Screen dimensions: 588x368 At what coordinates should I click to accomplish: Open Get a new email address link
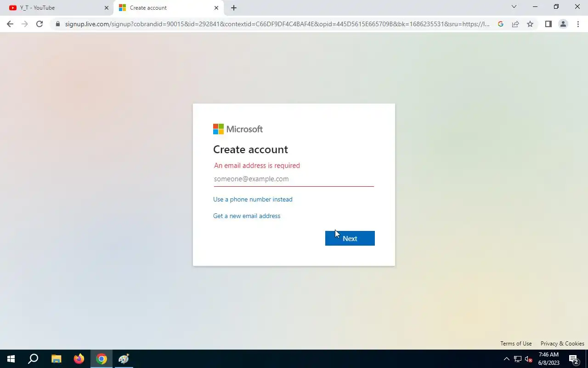click(247, 216)
